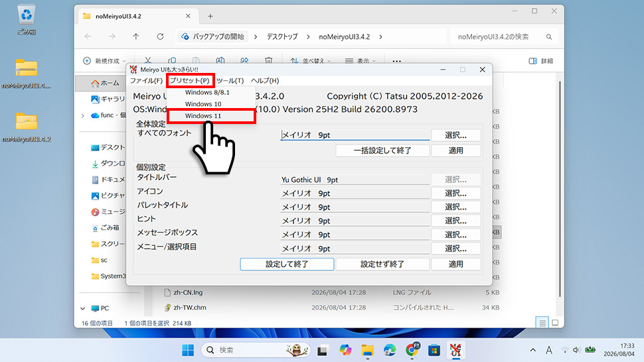Click the メッセージボックス font field
Image resolution: width=644 pixels, height=362 pixels.
[x=355, y=235]
